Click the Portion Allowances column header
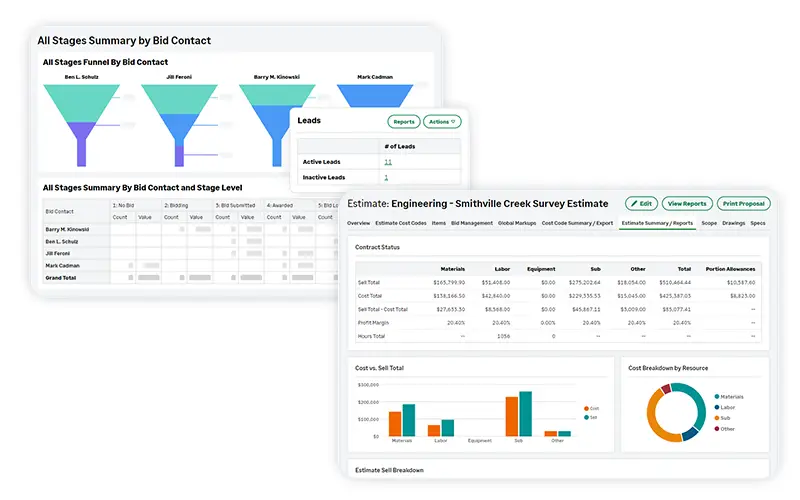The image size is (800, 500). coord(730,269)
